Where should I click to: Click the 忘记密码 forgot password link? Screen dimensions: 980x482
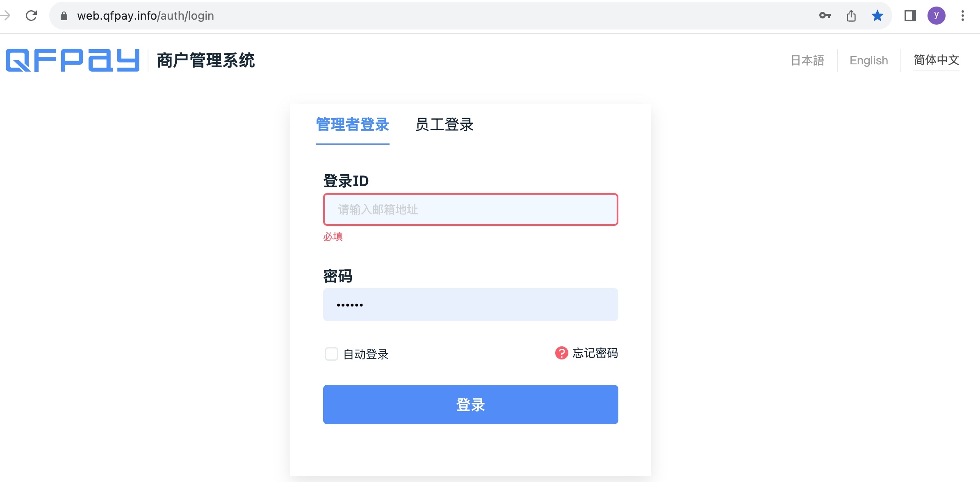(586, 353)
